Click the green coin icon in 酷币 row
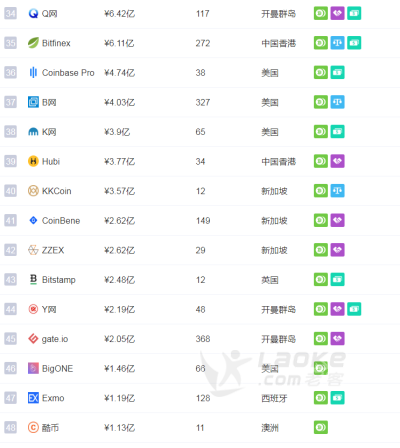 [x=321, y=427]
